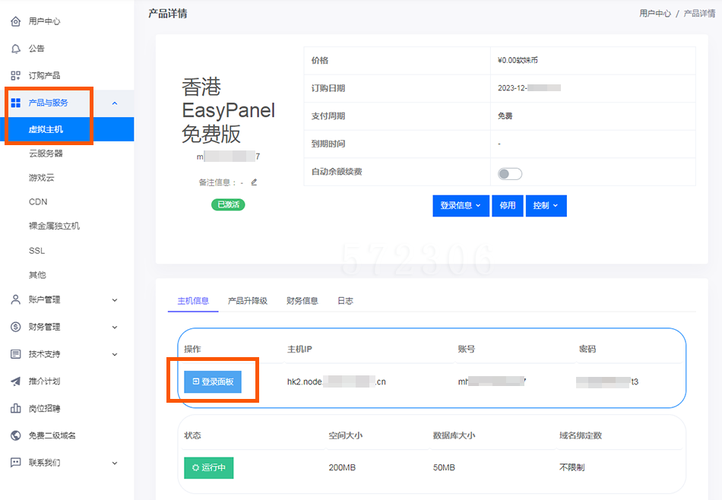Click the 财务管理 coin icon
The width and height of the screenshot is (722, 500).
coord(16,327)
